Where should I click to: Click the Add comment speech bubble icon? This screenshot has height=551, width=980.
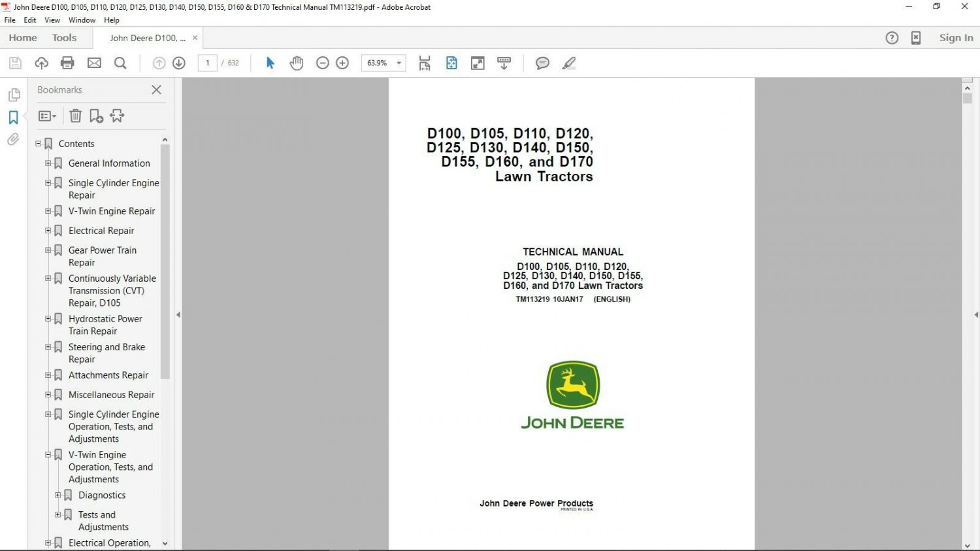pos(542,63)
